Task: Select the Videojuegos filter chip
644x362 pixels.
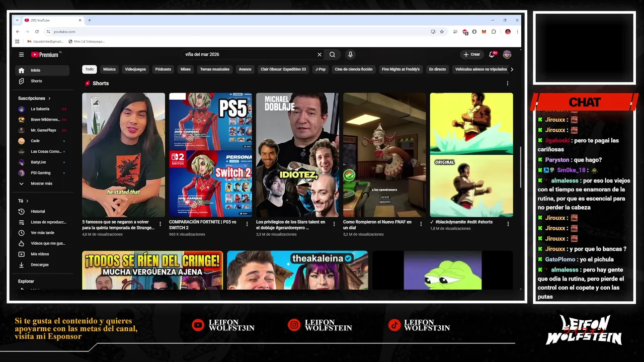Action: point(135,69)
